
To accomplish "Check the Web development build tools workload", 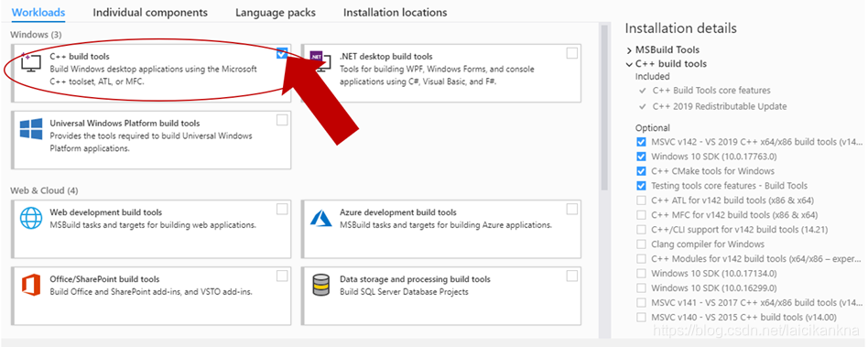I will coord(282,209).
